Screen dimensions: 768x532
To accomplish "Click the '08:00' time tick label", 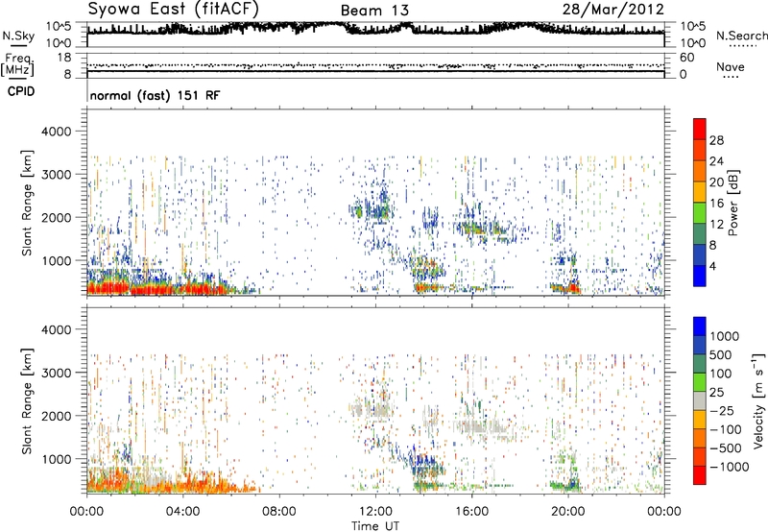I will [x=278, y=512].
